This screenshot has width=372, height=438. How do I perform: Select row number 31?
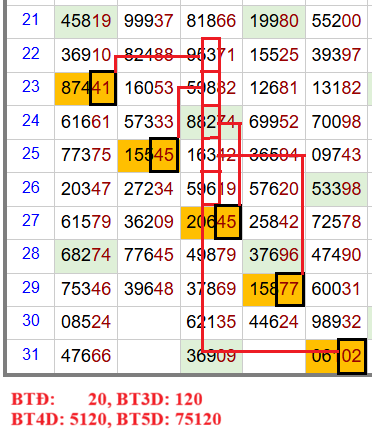(31, 355)
